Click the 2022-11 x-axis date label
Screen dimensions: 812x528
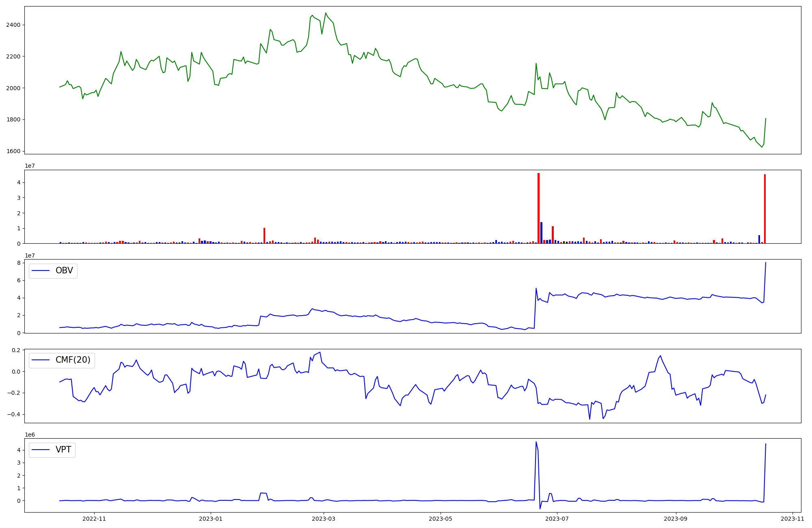point(94,518)
